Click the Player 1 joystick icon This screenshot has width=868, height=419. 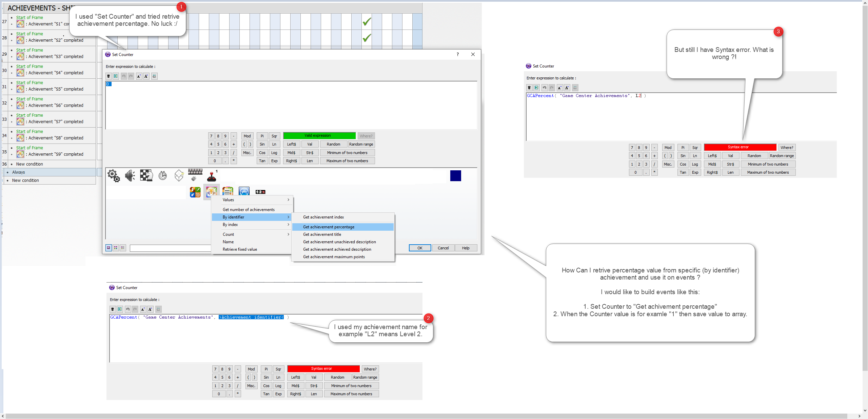(x=212, y=176)
